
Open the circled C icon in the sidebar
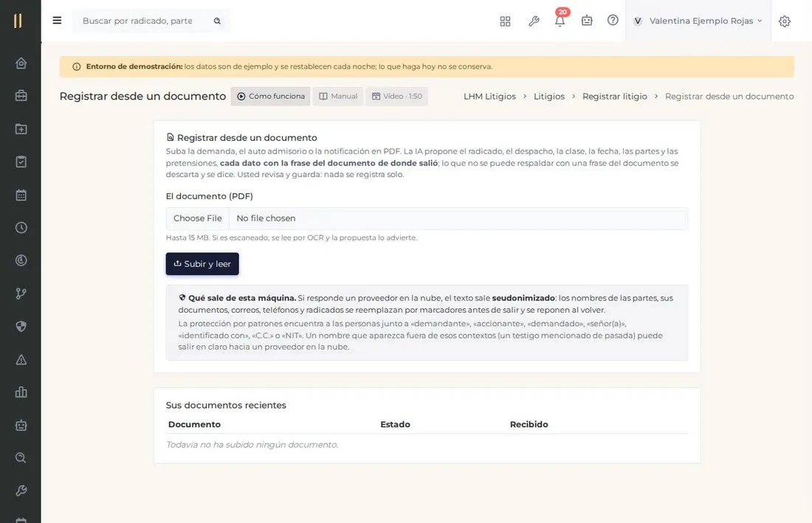[x=21, y=260]
